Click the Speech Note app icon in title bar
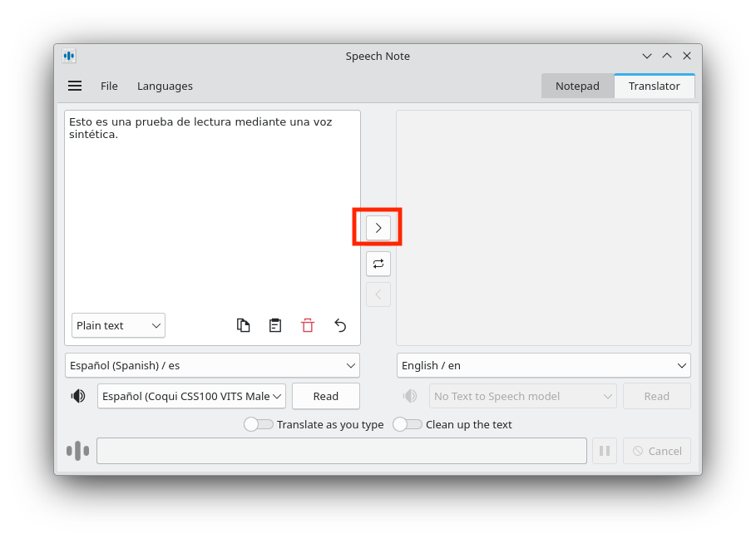 (69, 56)
